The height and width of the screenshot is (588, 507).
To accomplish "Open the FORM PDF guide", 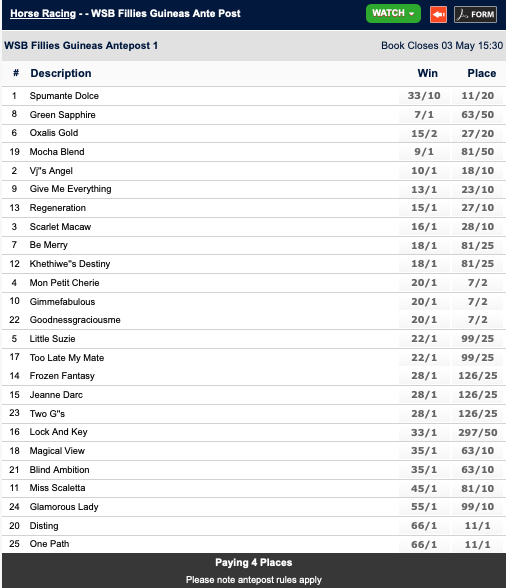I will (475, 14).
